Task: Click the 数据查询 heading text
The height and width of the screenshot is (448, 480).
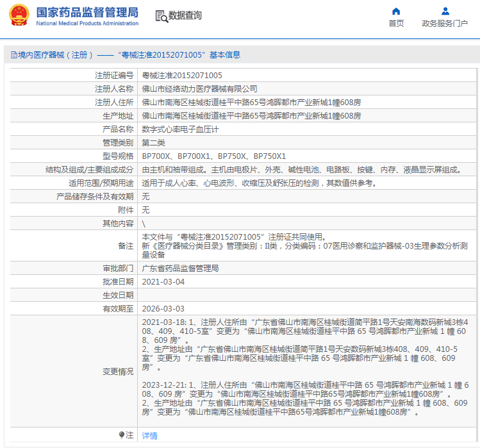Action: click(x=185, y=15)
